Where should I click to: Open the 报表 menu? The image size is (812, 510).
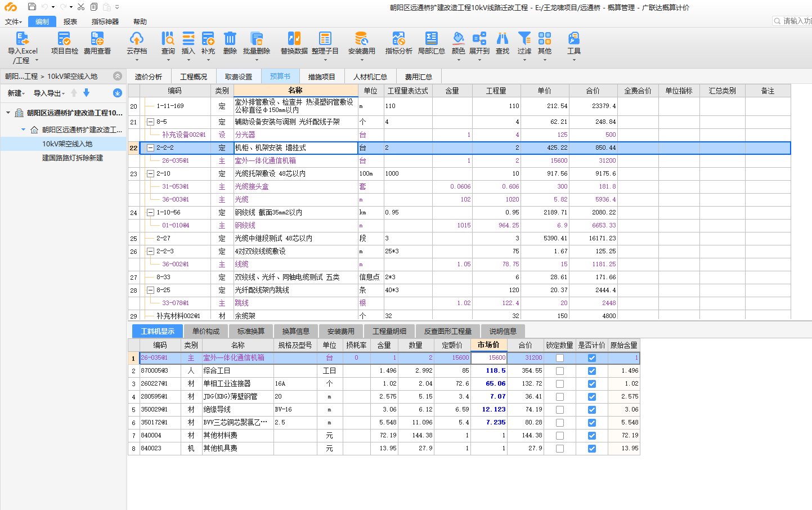coord(70,22)
